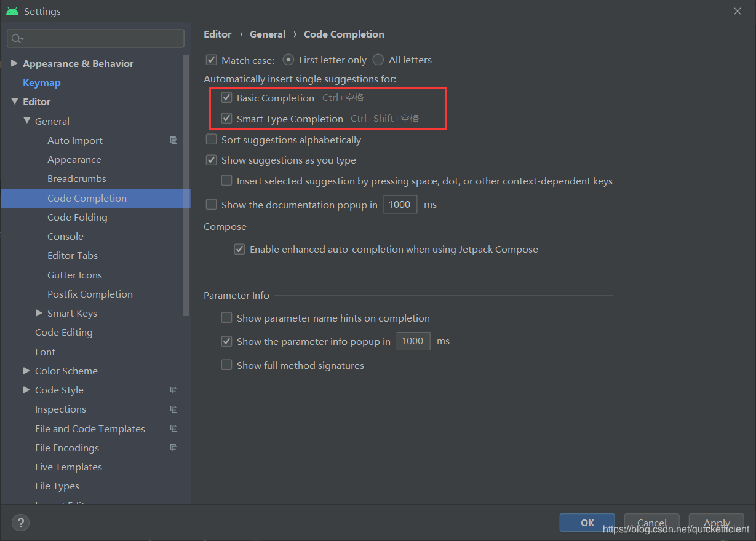Click the settings icon beside Code Style
This screenshot has height=541, width=756.
tap(173, 390)
